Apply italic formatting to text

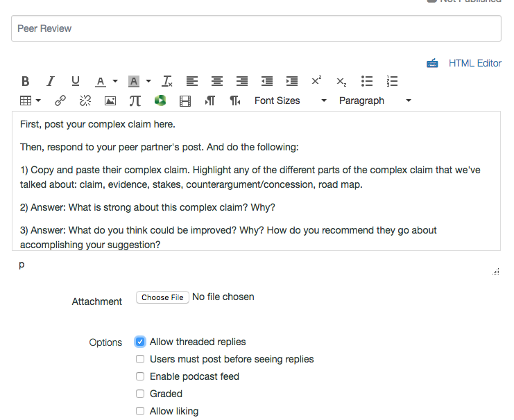[50, 81]
